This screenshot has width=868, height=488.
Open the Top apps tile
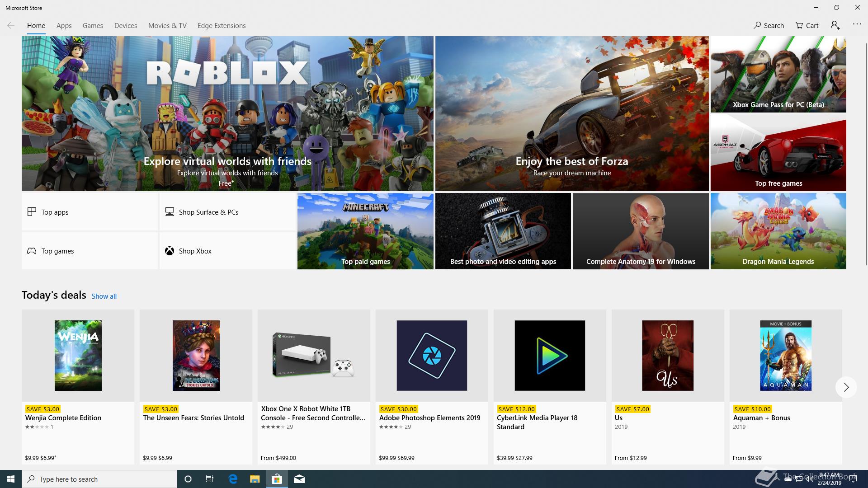pyautogui.click(x=90, y=212)
